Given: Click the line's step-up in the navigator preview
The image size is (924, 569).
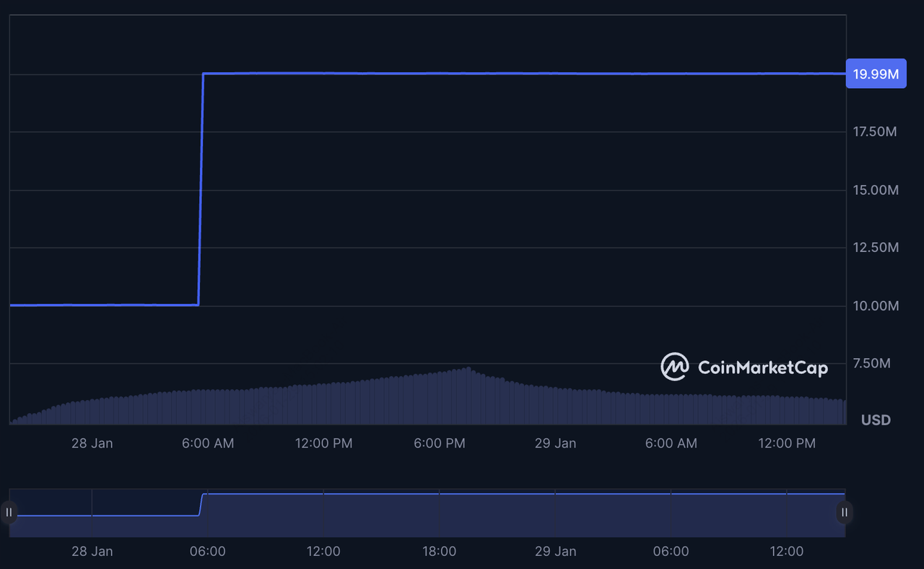Looking at the screenshot, I should 201,505.
